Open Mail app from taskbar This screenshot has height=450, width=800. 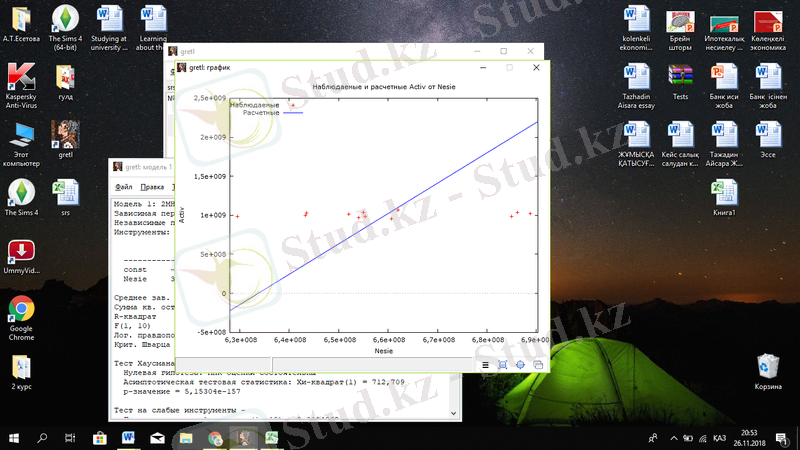[x=157, y=438]
